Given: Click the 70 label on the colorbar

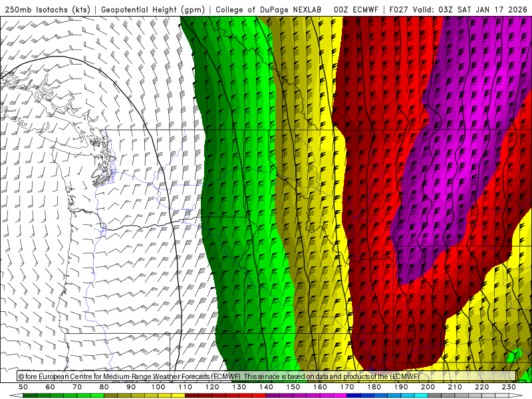Looking at the screenshot, I should (x=77, y=387).
